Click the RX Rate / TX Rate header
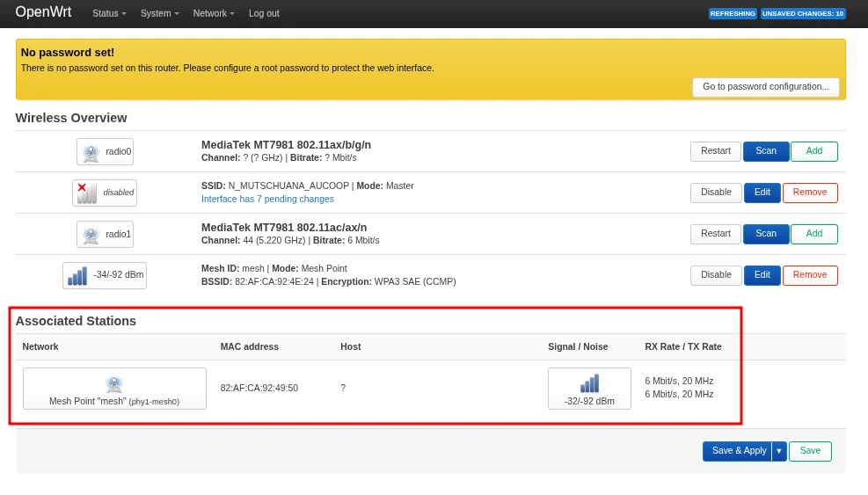Screen dimensions: 868x495 [683, 347]
